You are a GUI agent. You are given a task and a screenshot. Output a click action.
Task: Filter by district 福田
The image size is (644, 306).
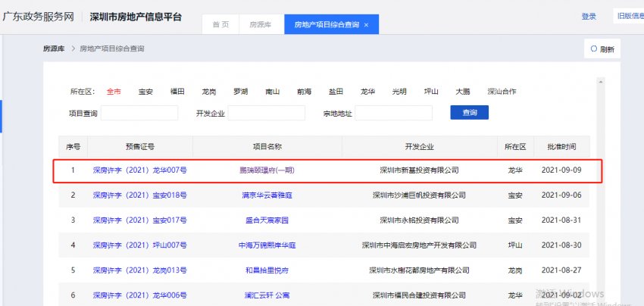177,92
